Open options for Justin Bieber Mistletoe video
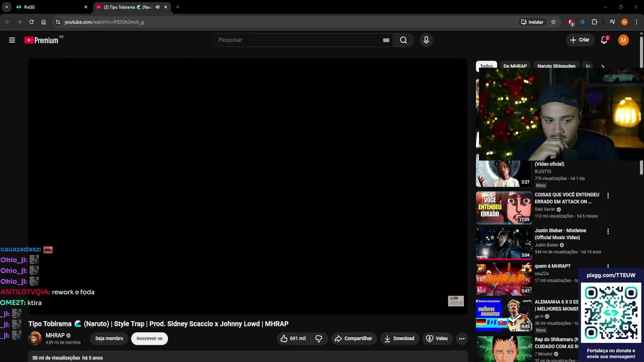Viewport: 644px width, 362px height. tap(608, 232)
